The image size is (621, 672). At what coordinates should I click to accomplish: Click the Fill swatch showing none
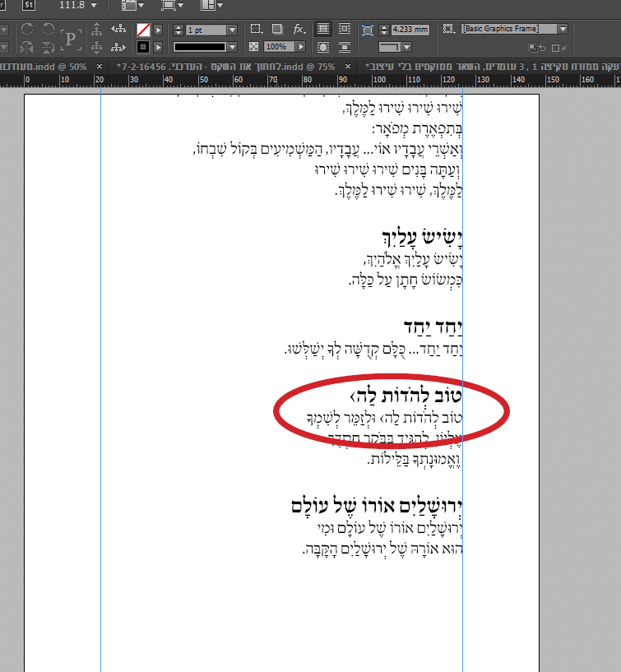coord(143,30)
